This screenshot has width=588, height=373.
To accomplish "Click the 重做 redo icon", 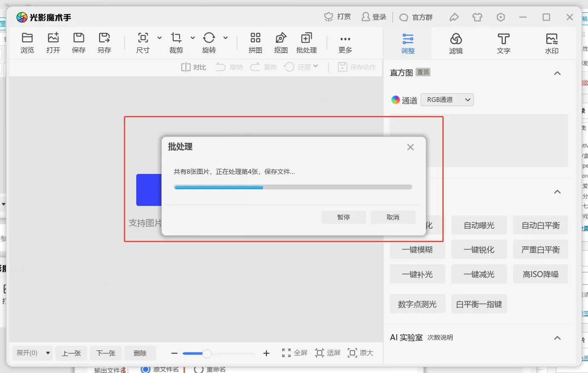I will (255, 67).
